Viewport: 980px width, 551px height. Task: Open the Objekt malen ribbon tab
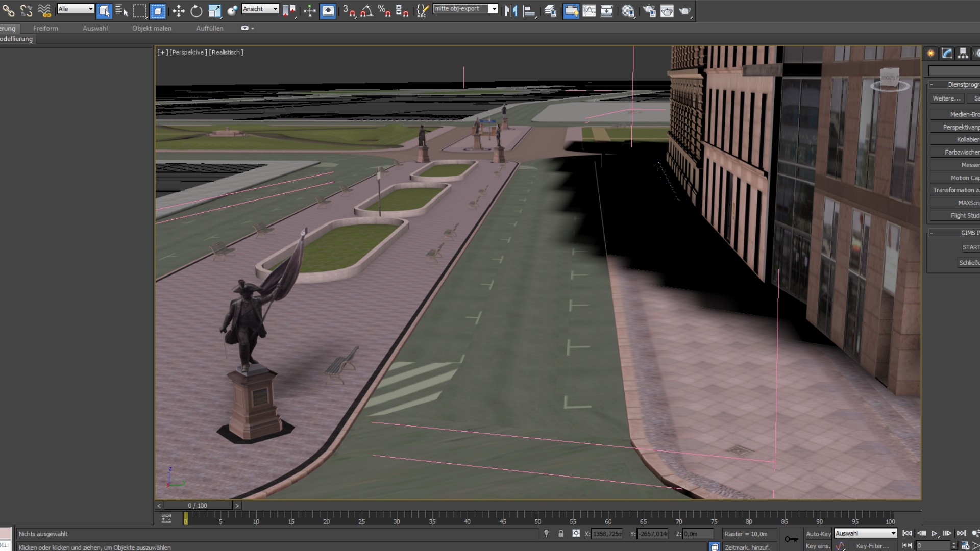point(152,28)
